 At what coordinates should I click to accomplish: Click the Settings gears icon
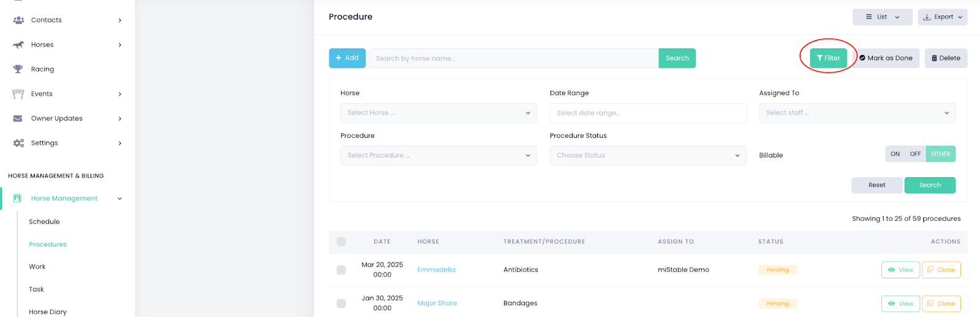coord(18,143)
